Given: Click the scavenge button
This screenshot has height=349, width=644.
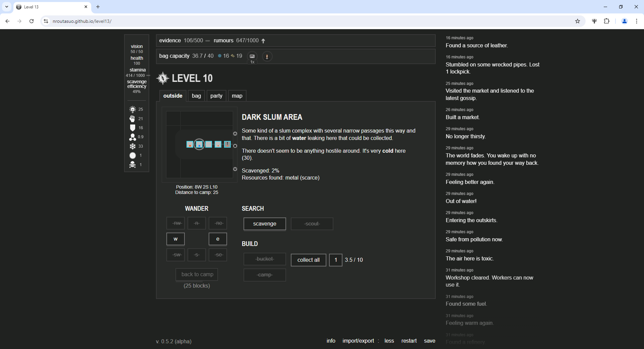Looking at the screenshot, I should 265,224.
